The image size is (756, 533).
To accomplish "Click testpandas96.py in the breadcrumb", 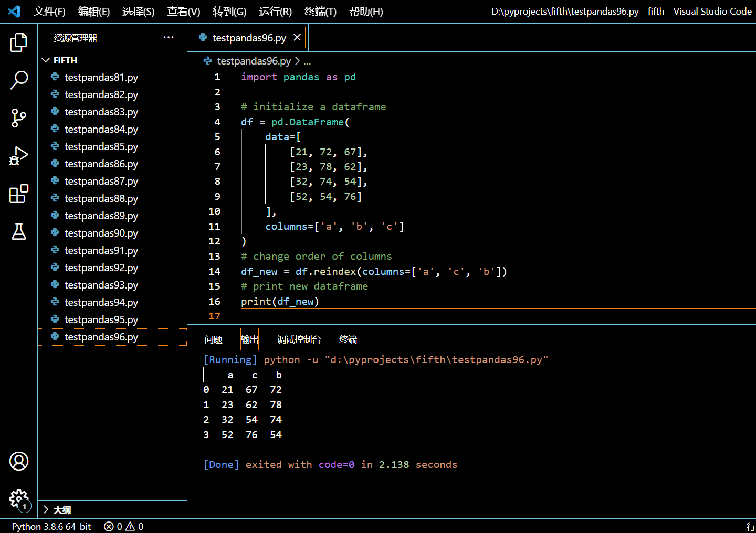I will pyautogui.click(x=254, y=61).
